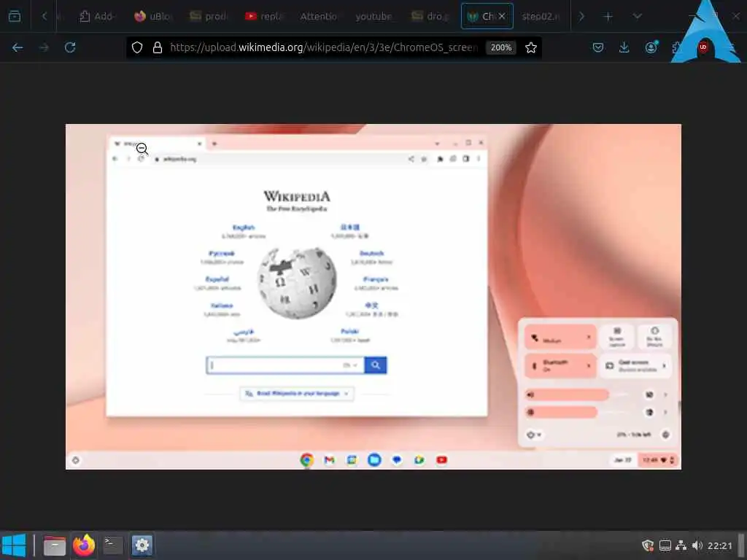This screenshot has width=747, height=560.
Task: Focus the URL address bar text
Action: [324, 47]
